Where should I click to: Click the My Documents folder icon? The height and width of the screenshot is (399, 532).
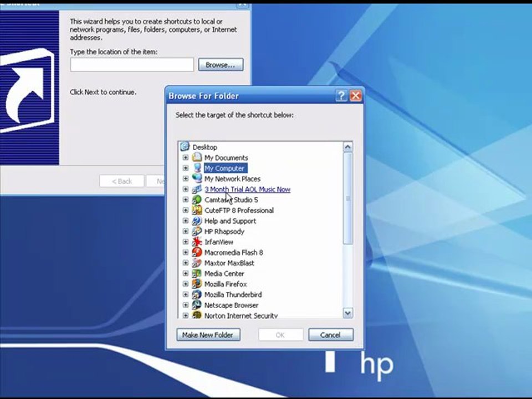(197, 157)
